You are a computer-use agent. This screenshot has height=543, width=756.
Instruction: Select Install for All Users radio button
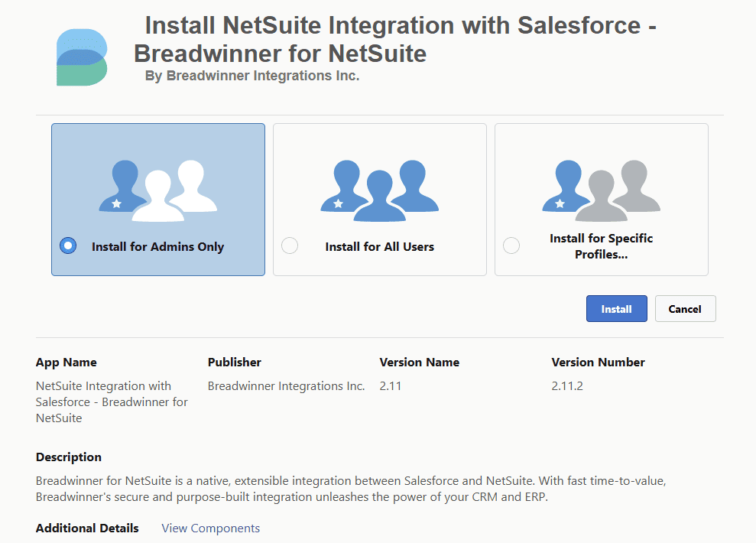pyautogui.click(x=290, y=245)
